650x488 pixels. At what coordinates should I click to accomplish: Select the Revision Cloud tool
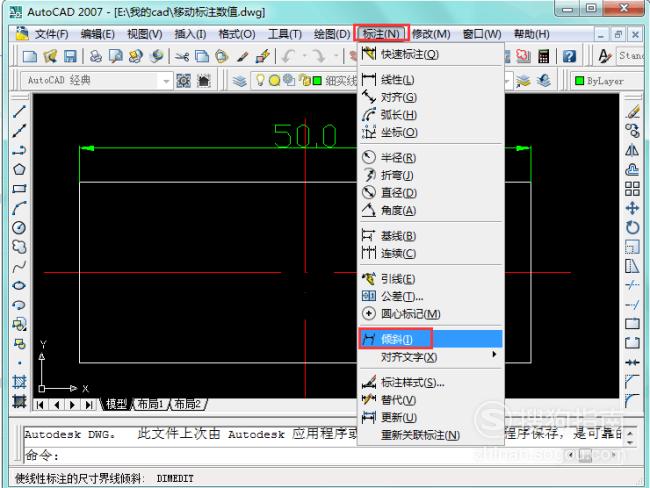pyautogui.click(x=19, y=247)
